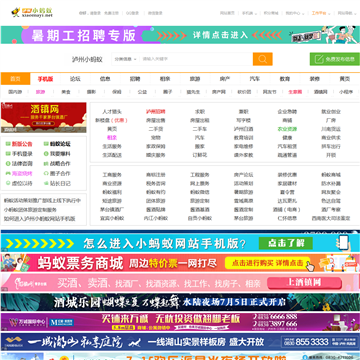Open the red 生意圈 sub-navigation link
This screenshot has width=360, height=360.
pyautogui.click(x=295, y=92)
